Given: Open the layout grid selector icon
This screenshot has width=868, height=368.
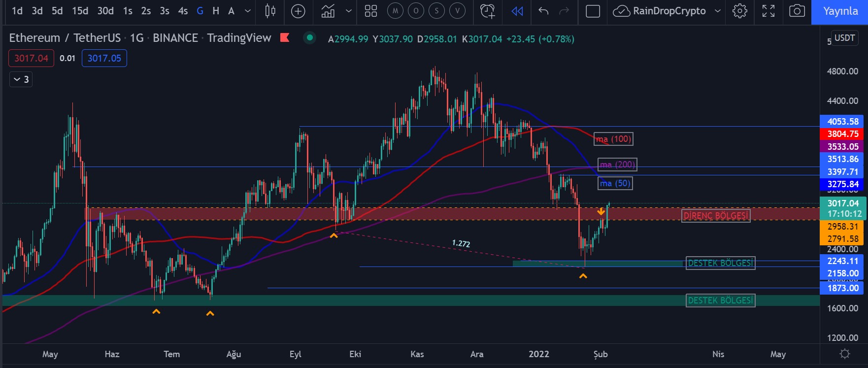Looking at the screenshot, I should point(370,11).
